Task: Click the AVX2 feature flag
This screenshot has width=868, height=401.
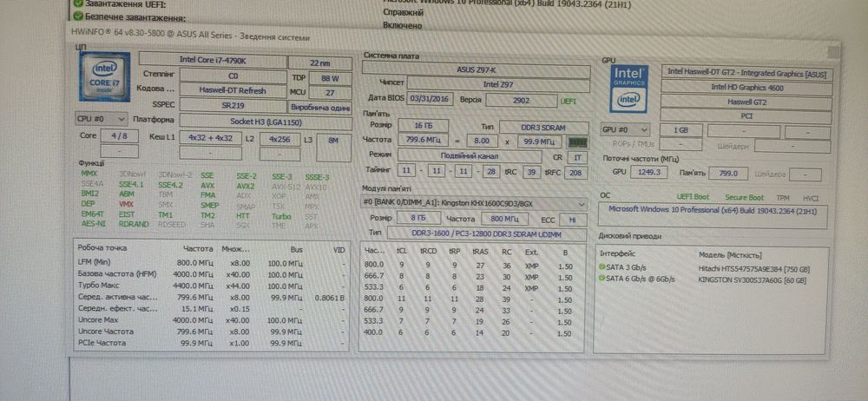Action: pos(246,187)
